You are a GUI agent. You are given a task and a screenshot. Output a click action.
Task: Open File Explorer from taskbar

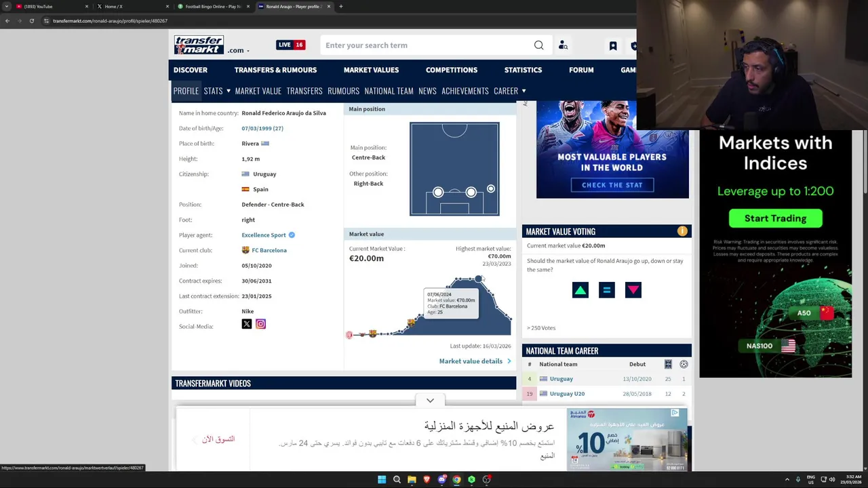coord(412,480)
